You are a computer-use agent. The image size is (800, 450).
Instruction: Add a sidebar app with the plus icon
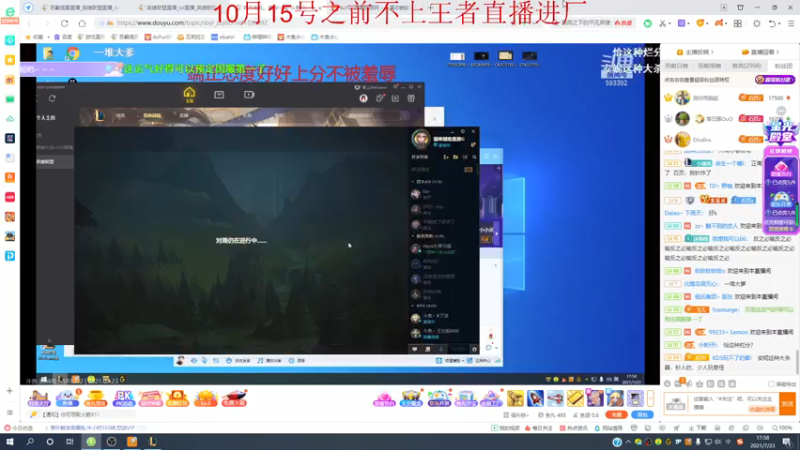click(x=9, y=391)
